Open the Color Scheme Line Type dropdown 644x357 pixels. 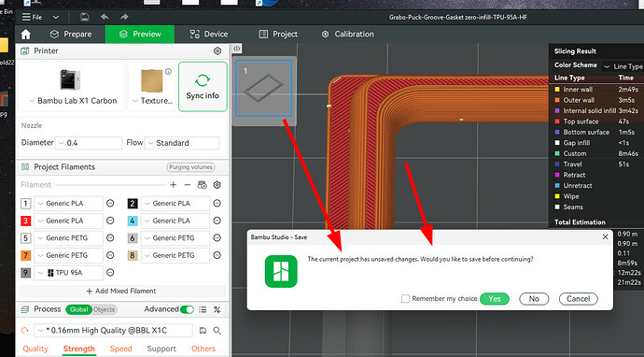click(623, 66)
